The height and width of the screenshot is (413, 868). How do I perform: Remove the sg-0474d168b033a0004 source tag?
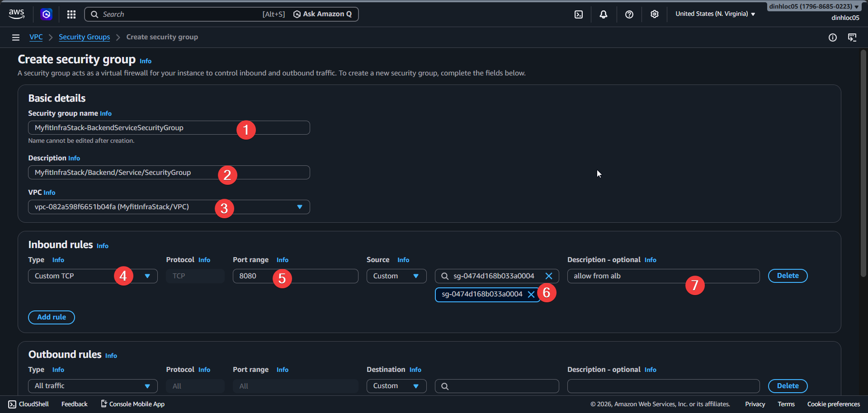click(531, 295)
